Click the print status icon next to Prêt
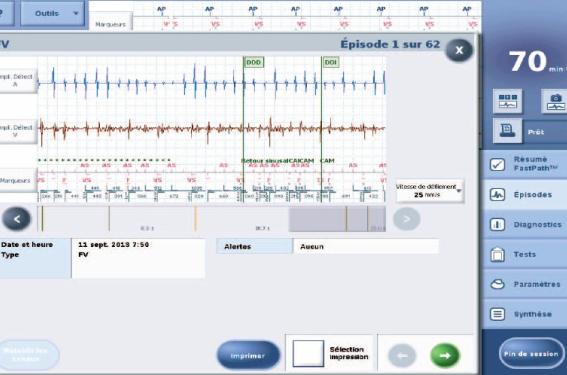 coord(507,131)
